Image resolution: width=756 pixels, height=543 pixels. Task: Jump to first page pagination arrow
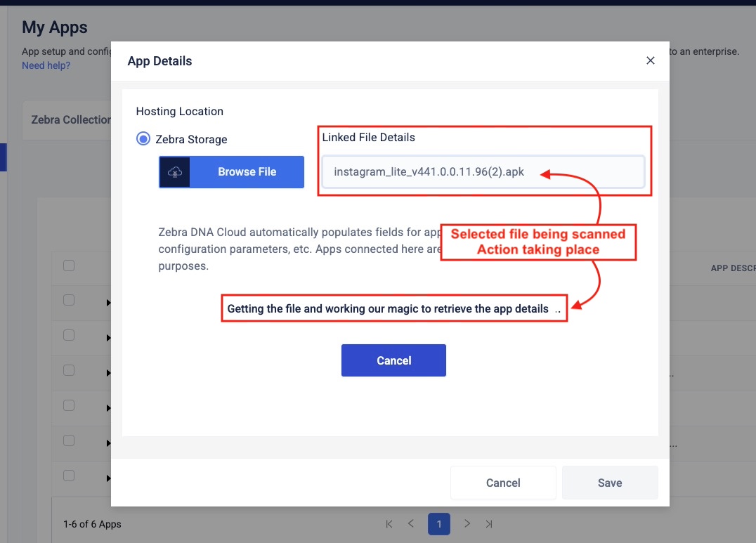point(389,524)
